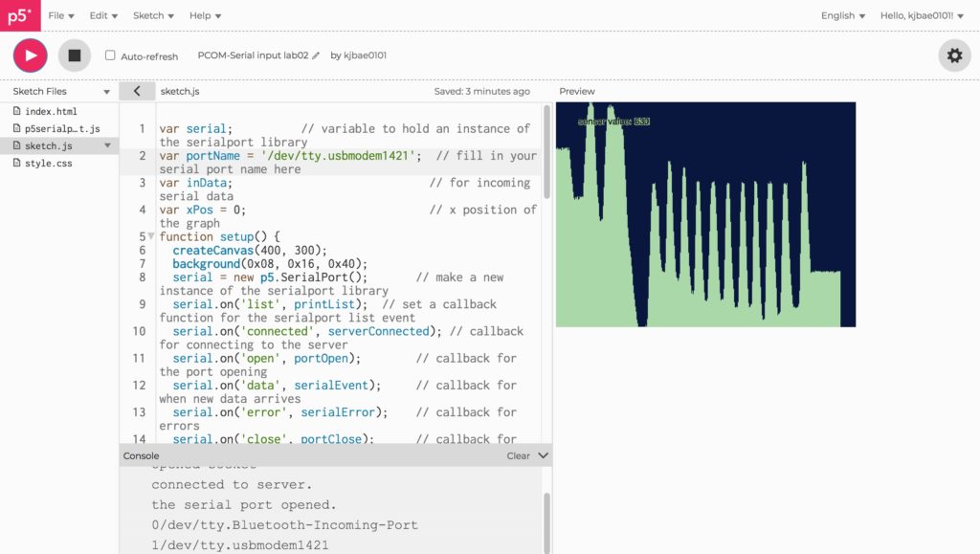
Task: Click the Preview panel label
Action: (577, 91)
